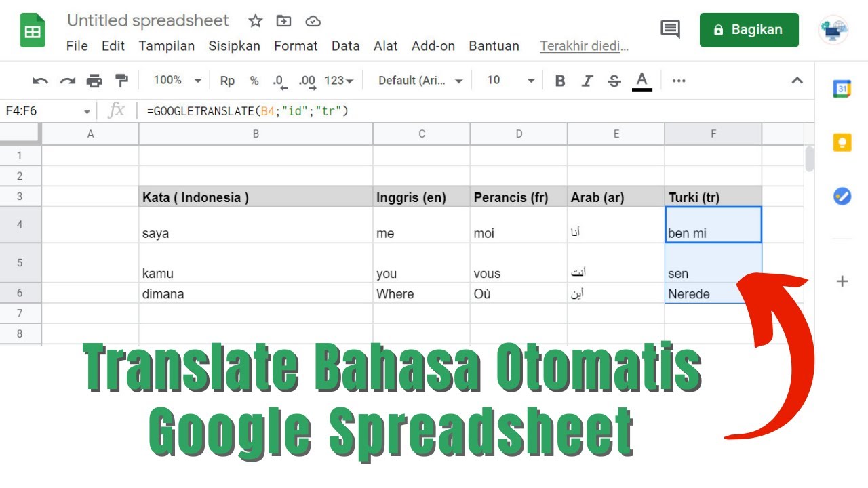Rename the Untitled spreadsheet title
The width and height of the screenshot is (868, 488).
point(148,21)
